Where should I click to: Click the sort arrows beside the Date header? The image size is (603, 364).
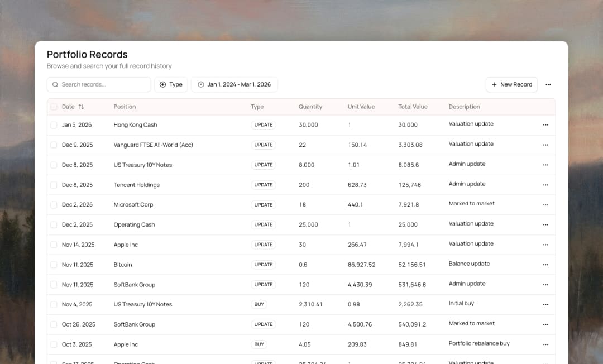pos(80,107)
